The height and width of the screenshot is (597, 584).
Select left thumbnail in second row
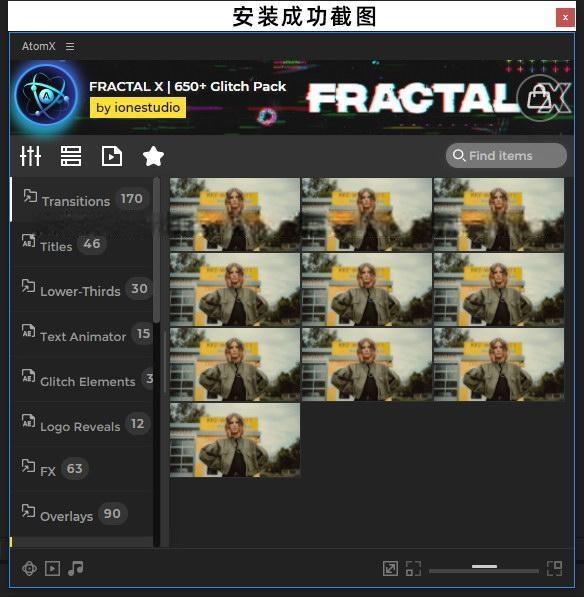235,289
